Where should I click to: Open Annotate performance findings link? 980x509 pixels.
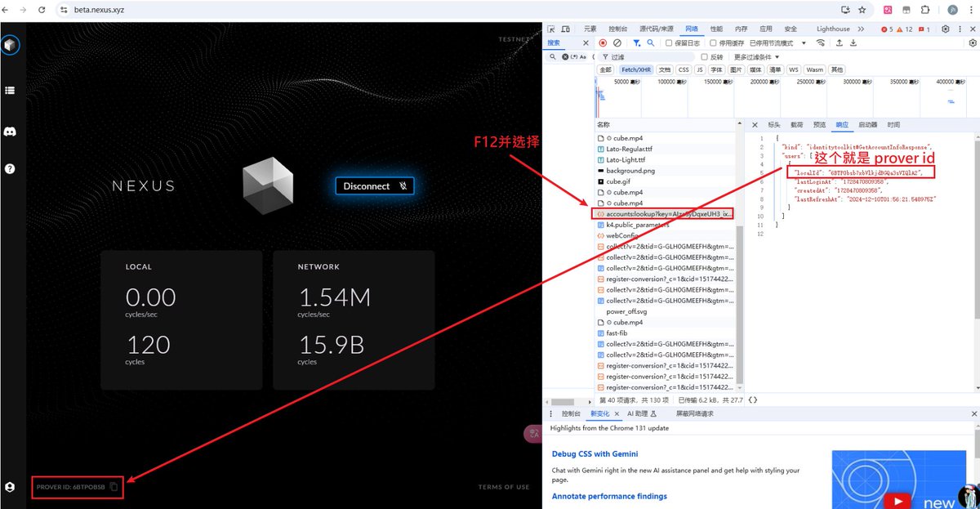click(x=609, y=496)
